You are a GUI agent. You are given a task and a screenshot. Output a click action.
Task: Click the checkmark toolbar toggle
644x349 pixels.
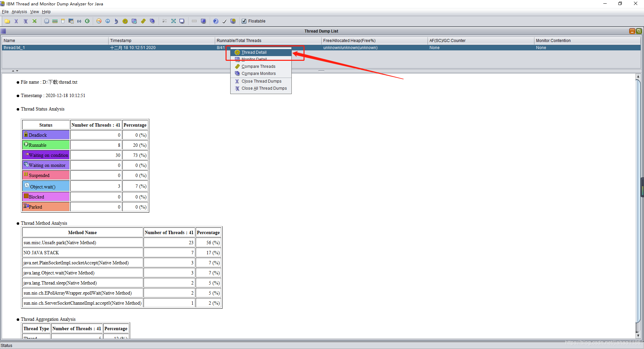224,21
